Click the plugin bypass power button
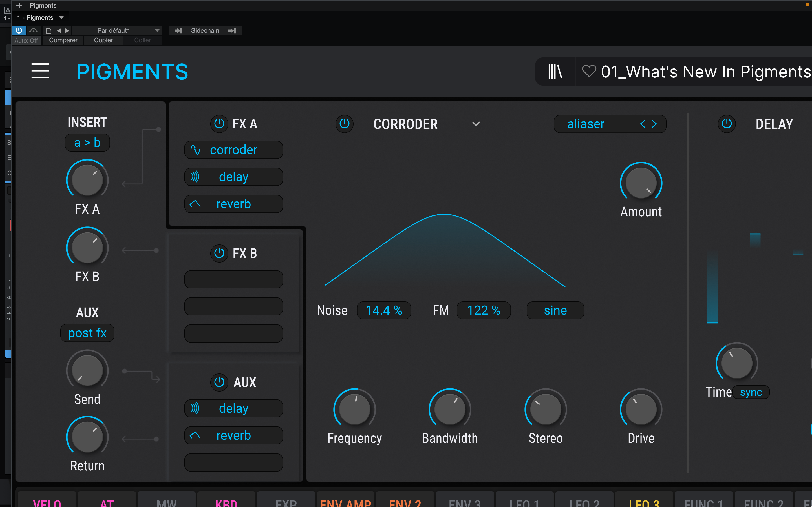 (19, 30)
